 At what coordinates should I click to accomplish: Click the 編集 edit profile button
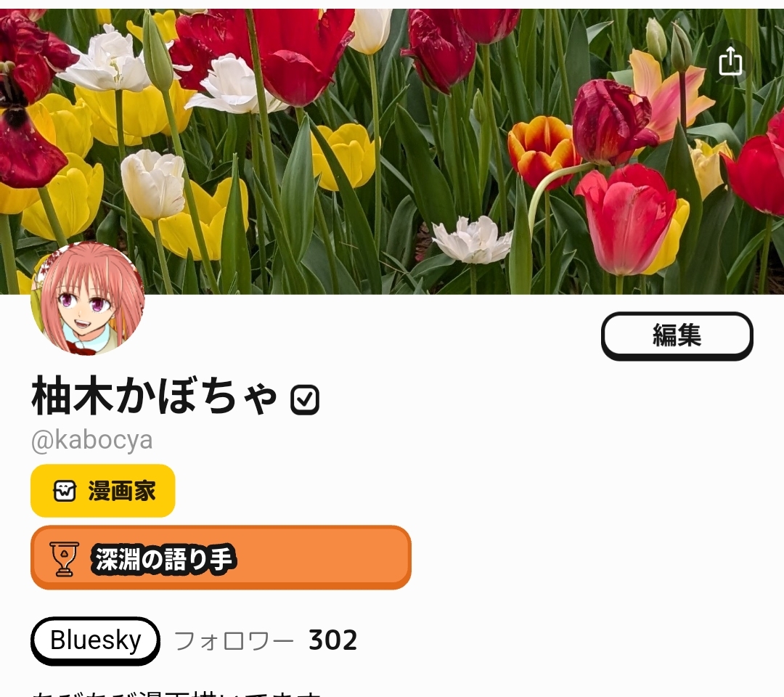point(677,335)
